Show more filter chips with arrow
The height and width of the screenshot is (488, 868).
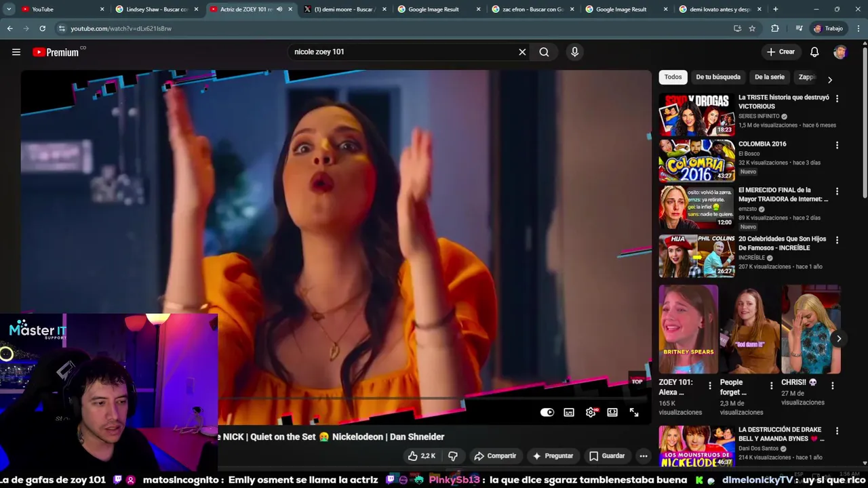[829, 79]
